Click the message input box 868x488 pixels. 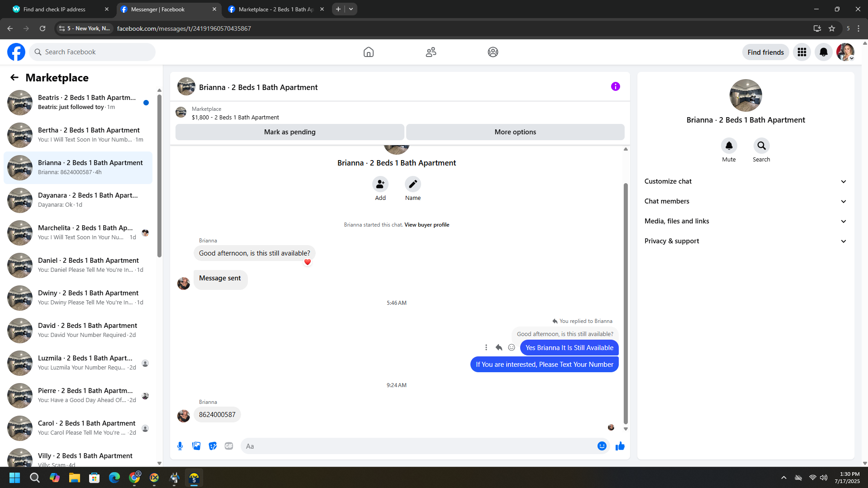coord(418,446)
